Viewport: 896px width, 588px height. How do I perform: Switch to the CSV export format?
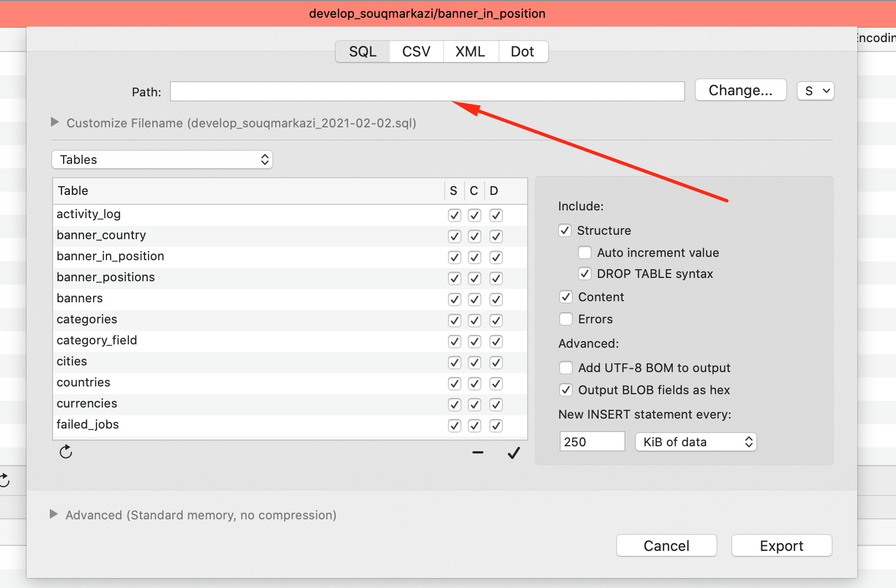tap(416, 51)
